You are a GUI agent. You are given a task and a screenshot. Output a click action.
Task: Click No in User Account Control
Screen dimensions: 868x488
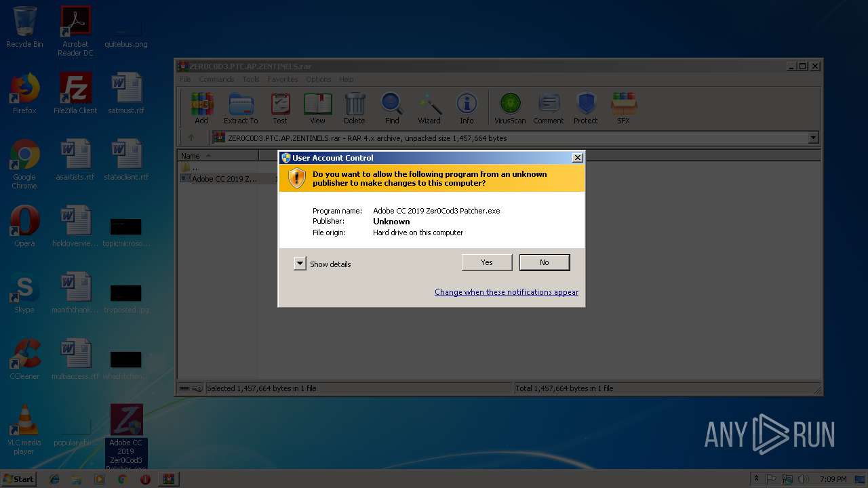(x=545, y=262)
